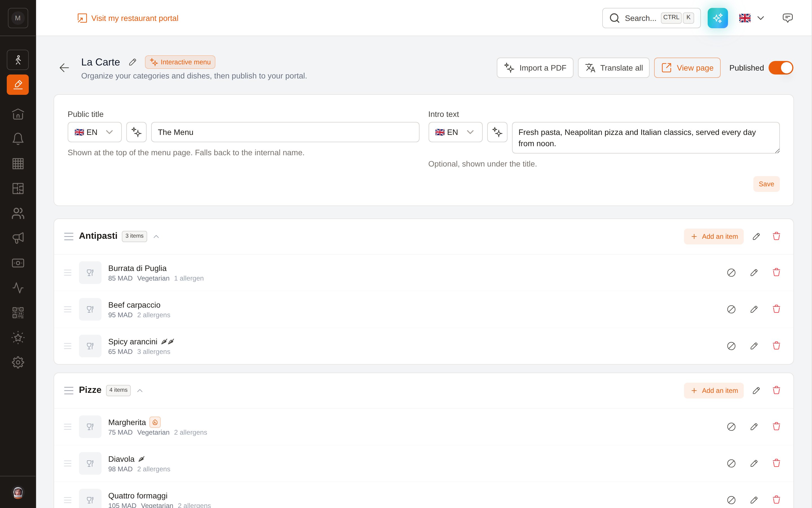Mark Margherita as unavailable
The image size is (812, 508).
pyautogui.click(x=731, y=427)
